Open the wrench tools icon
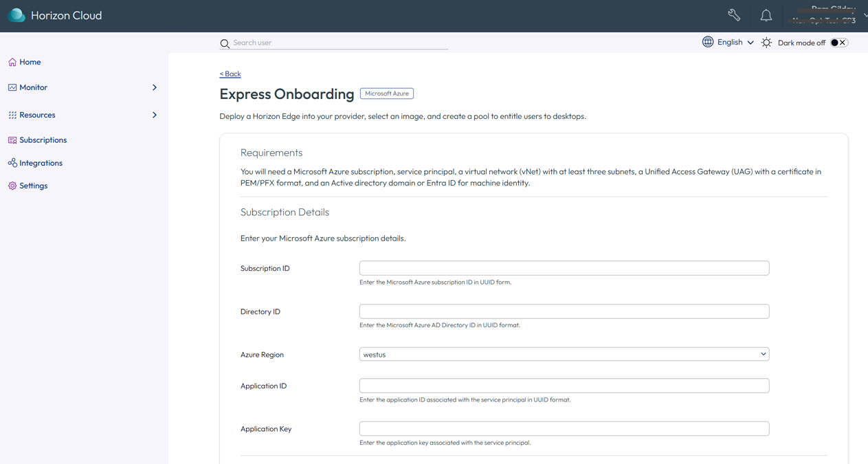868x464 pixels. pyautogui.click(x=734, y=15)
